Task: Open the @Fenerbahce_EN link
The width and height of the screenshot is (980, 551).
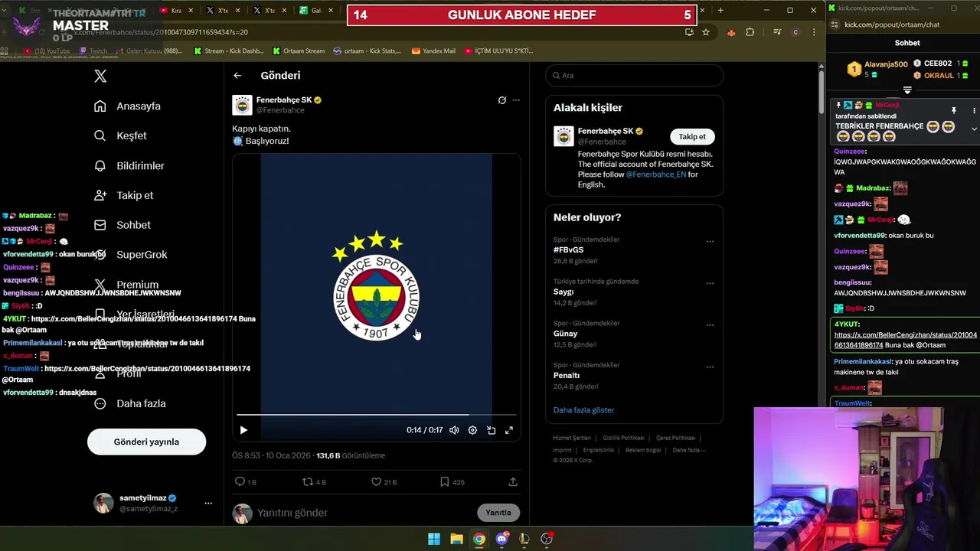Action: 656,174
